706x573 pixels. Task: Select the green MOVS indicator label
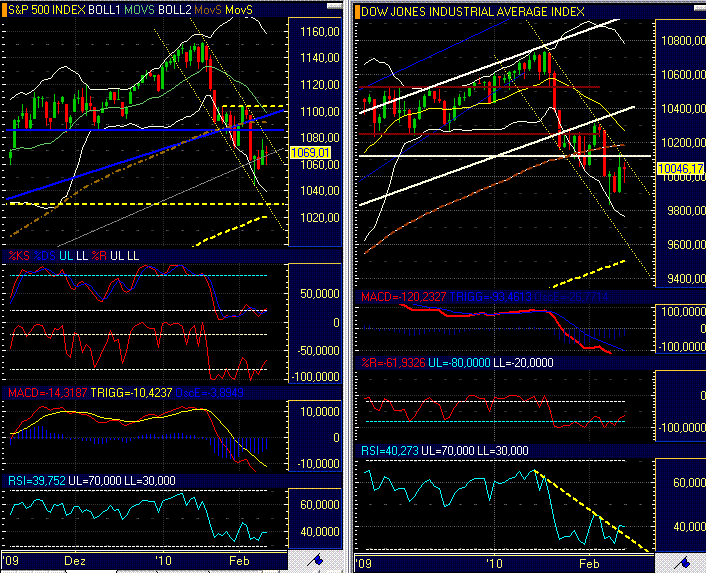point(140,10)
